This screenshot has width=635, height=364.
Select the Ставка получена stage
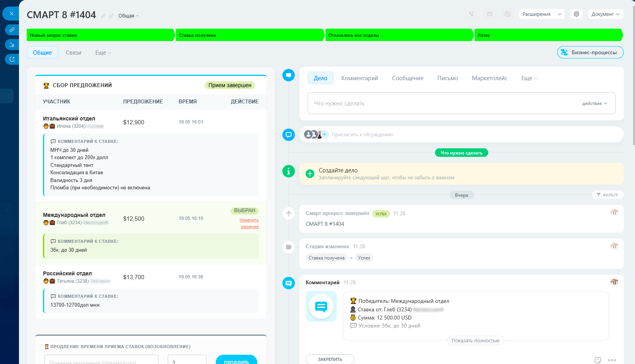[249, 35]
